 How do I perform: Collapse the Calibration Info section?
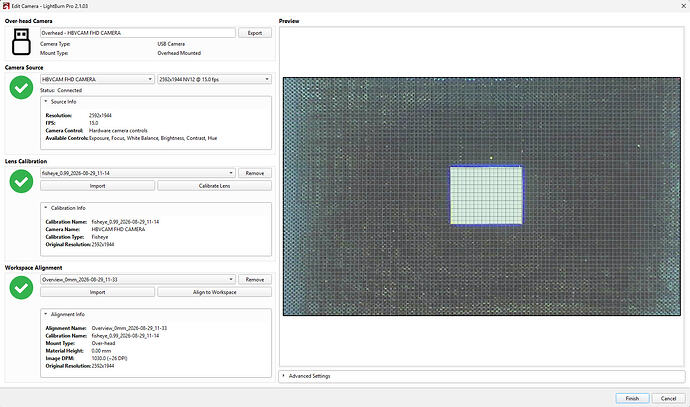(x=45, y=208)
